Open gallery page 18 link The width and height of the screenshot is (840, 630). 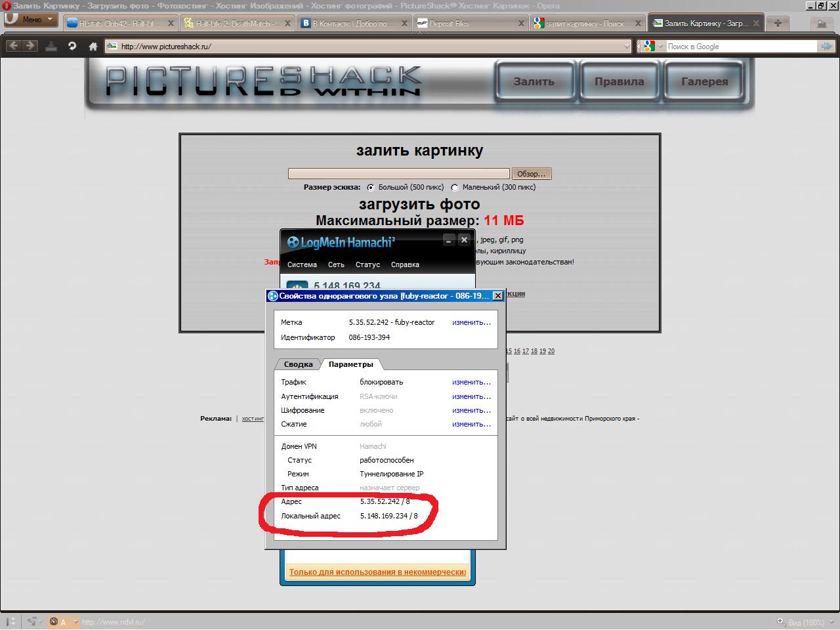[x=534, y=351]
